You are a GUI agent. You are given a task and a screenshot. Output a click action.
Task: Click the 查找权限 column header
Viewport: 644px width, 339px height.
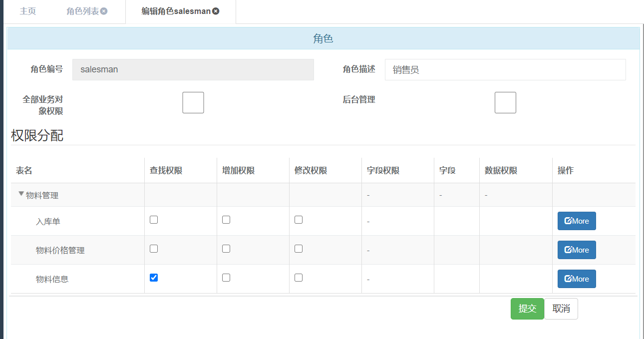click(166, 171)
